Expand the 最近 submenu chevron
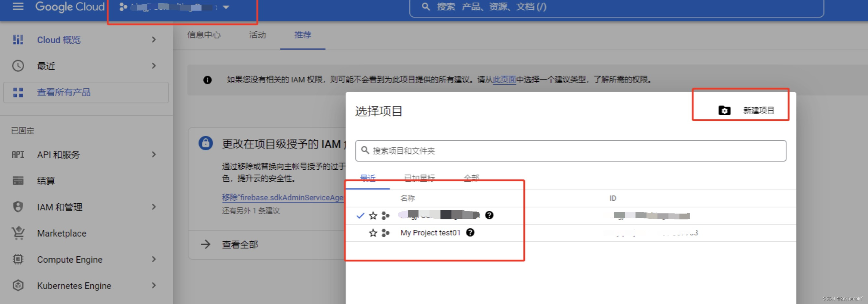 tap(154, 66)
